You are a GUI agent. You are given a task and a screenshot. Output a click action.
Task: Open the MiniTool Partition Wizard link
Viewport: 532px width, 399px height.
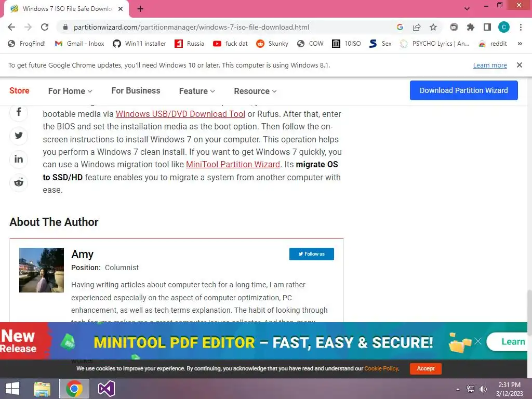(233, 164)
